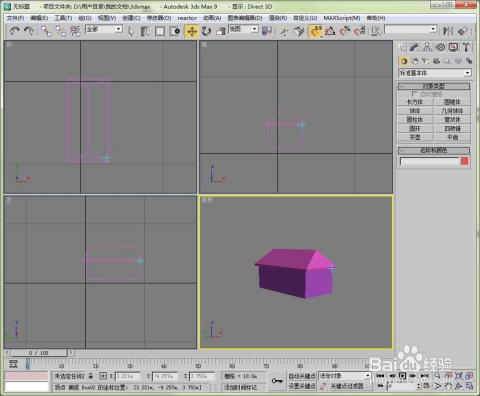The width and height of the screenshot is (480, 396).
Task: Click the 圆柱体 (Cylinder) button
Action: point(415,119)
